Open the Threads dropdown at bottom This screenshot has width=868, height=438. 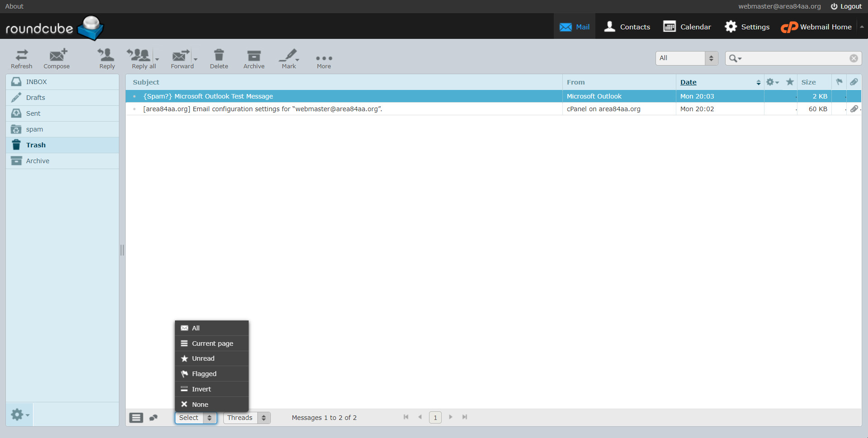coord(247,418)
